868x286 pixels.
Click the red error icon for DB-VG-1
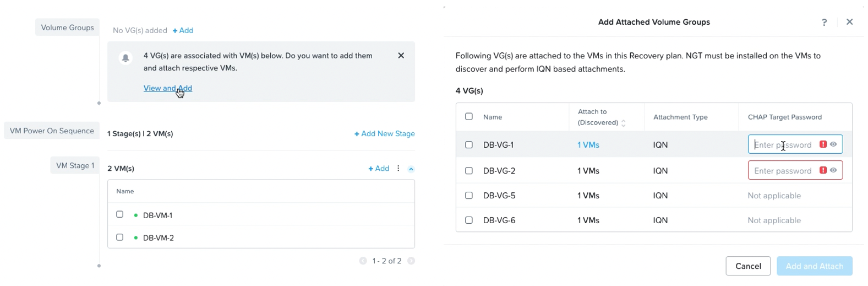tap(823, 144)
